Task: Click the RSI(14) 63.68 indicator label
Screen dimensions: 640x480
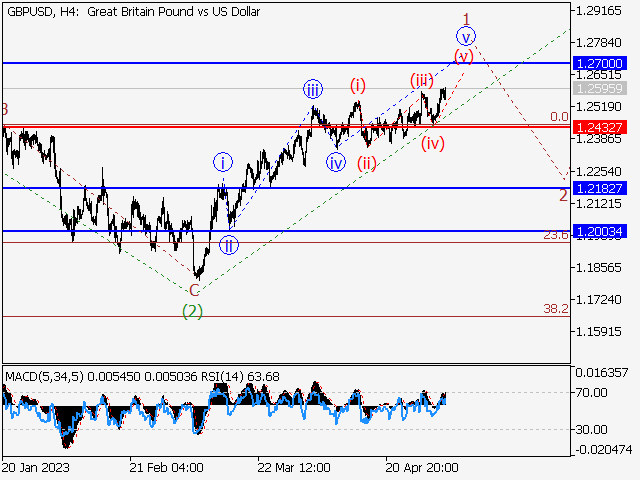Action: (x=240, y=376)
